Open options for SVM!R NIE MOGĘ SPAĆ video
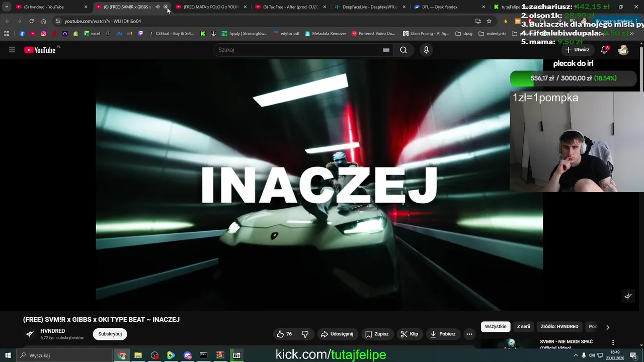The height and width of the screenshot is (362, 644). point(613,342)
